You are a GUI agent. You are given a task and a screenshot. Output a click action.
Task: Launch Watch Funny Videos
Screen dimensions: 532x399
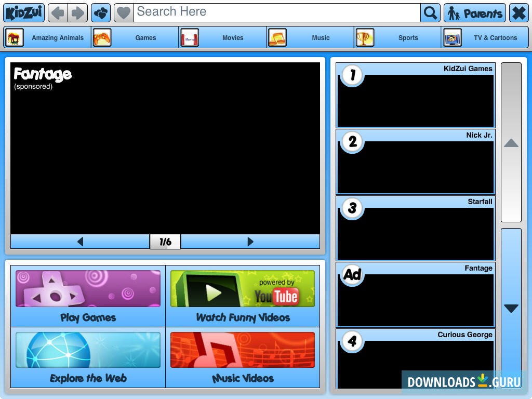click(x=243, y=296)
